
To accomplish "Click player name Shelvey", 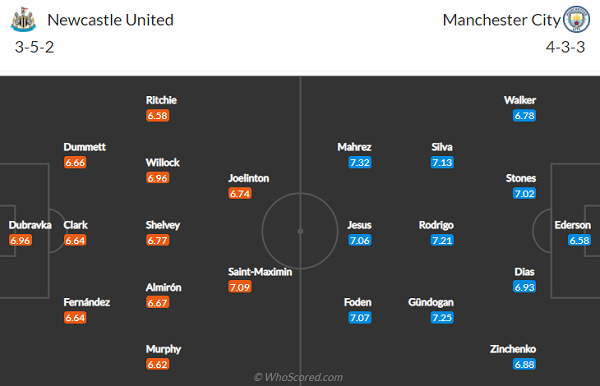I will (163, 225).
